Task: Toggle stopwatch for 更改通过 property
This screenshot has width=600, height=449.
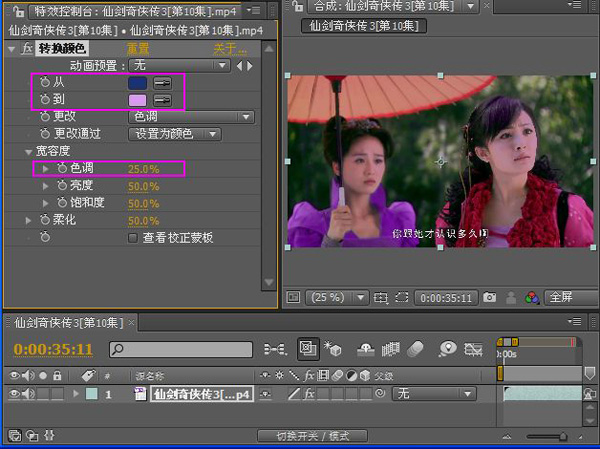Action: tap(45, 133)
